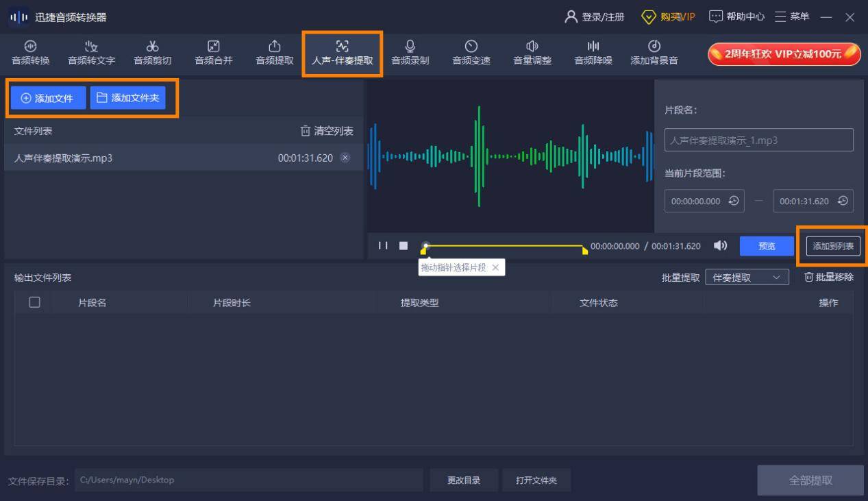Image resolution: width=868 pixels, height=501 pixels.
Task: Reset the segment end time with its clock icon
Action: click(843, 201)
